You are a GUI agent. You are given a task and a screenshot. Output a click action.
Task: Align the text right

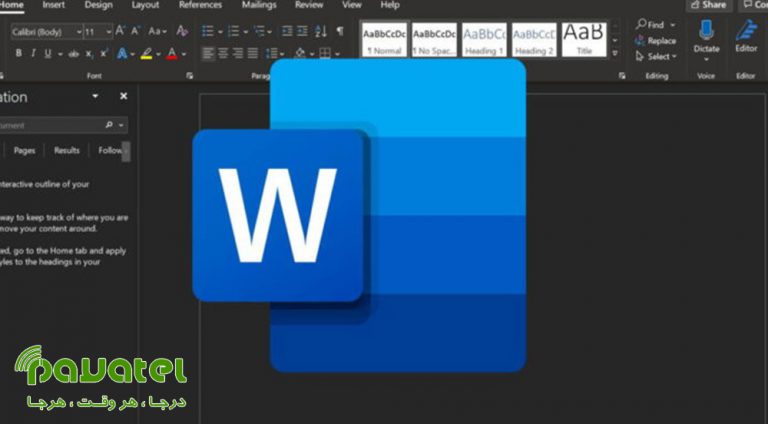(x=238, y=53)
